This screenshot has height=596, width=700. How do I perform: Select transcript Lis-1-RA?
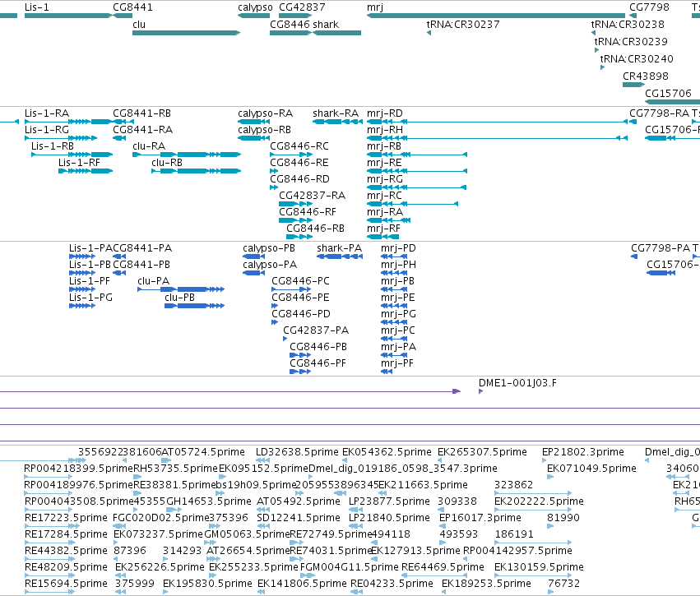click(67, 122)
